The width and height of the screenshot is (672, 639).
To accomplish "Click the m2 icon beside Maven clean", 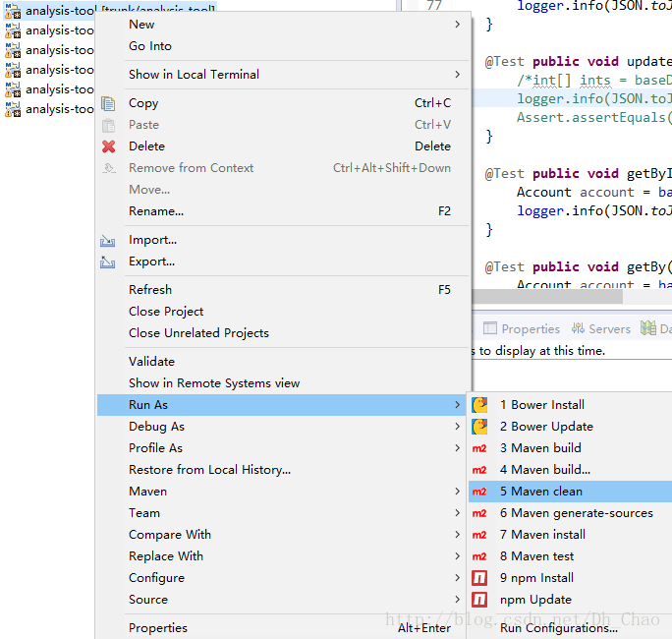I will [x=479, y=492].
